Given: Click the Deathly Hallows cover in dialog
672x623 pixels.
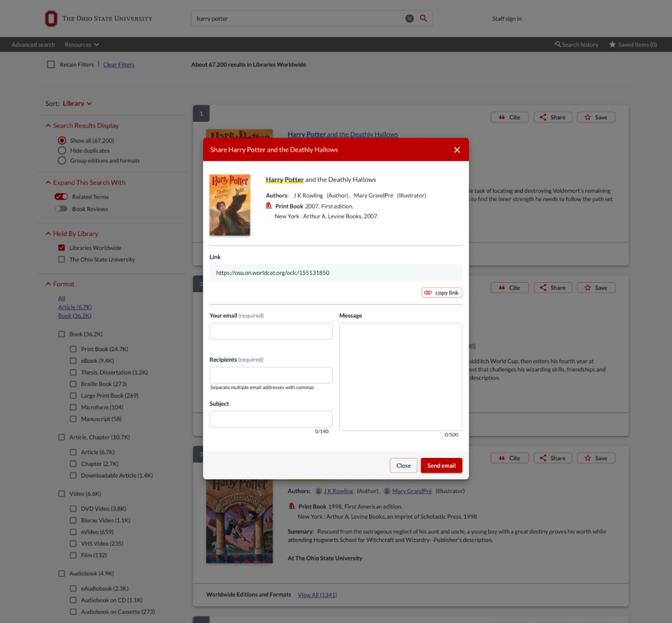Looking at the screenshot, I should 230,205.
